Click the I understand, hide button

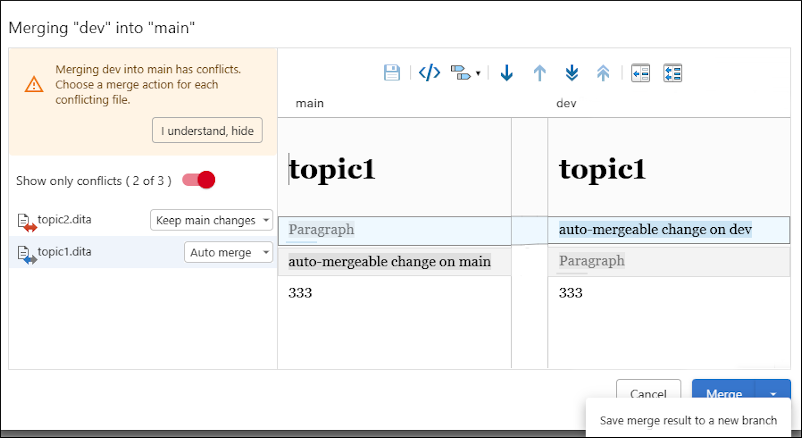click(207, 132)
